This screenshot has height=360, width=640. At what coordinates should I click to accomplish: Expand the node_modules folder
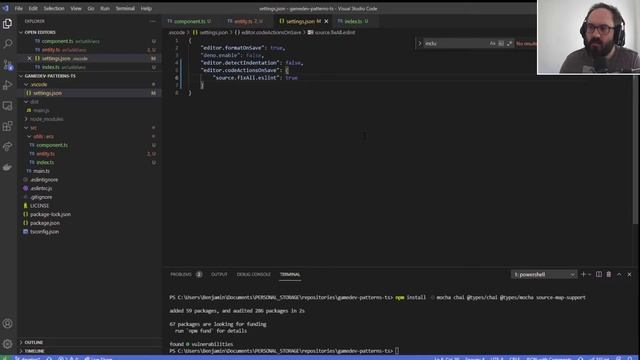pos(27,119)
